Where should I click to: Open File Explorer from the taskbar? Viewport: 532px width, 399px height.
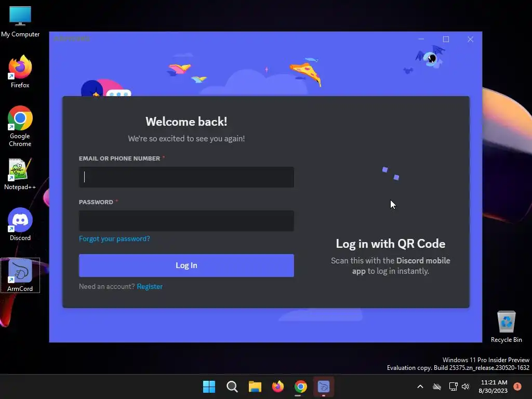click(x=255, y=387)
